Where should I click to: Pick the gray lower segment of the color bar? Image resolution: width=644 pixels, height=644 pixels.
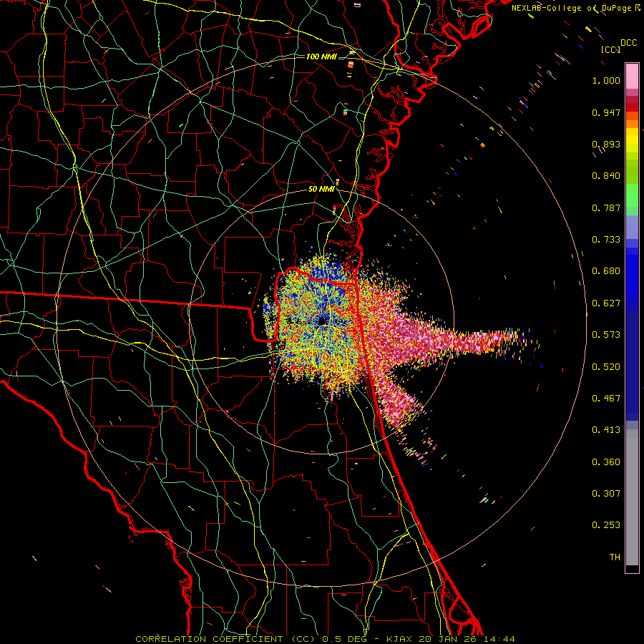pyautogui.click(x=632, y=497)
